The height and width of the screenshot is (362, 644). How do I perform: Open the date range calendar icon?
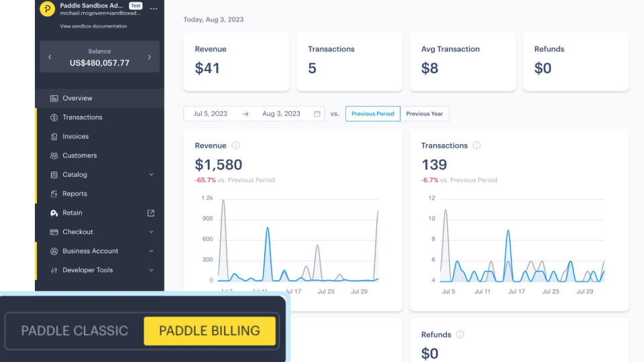pyautogui.click(x=317, y=114)
